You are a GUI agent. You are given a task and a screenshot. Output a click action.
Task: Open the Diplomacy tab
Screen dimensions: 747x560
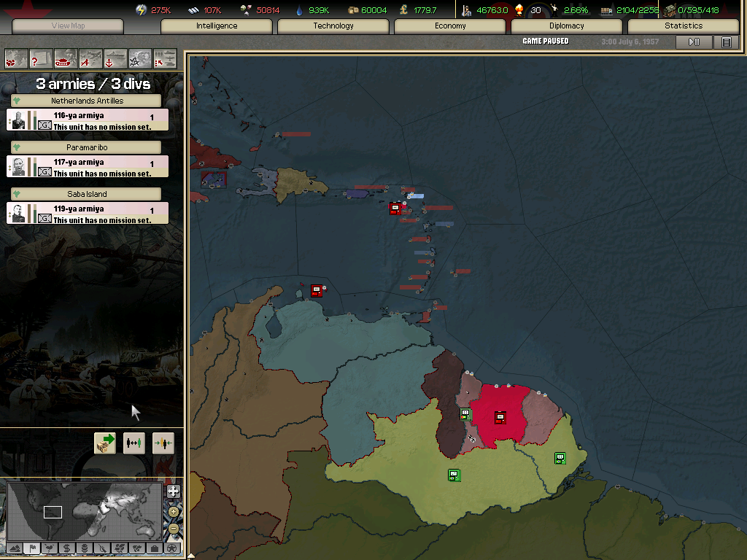point(567,26)
